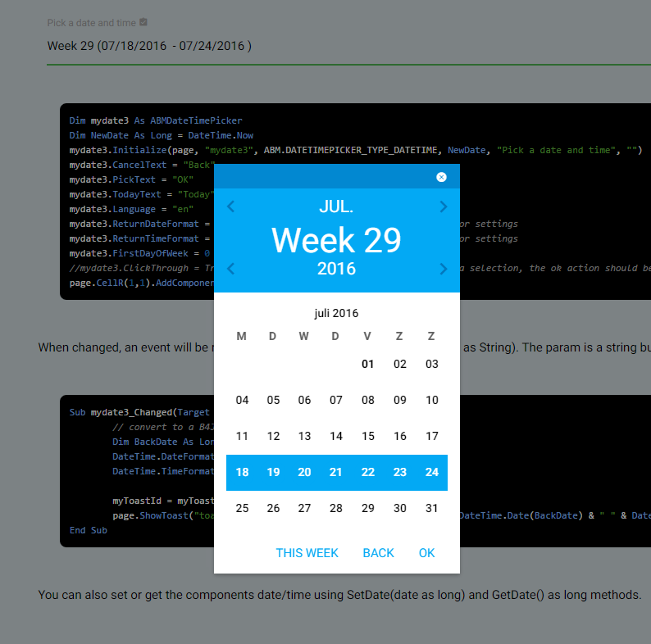Select the 2016 year label in picker
This screenshot has height=644, width=651.
pyautogui.click(x=336, y=269)
